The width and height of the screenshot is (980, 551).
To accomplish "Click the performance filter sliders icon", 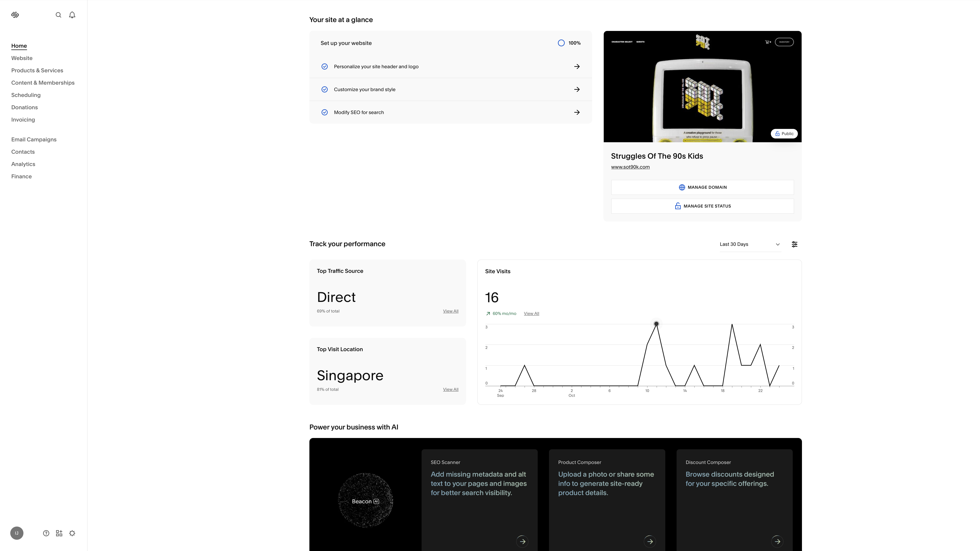I will click(x=794, y=244).
